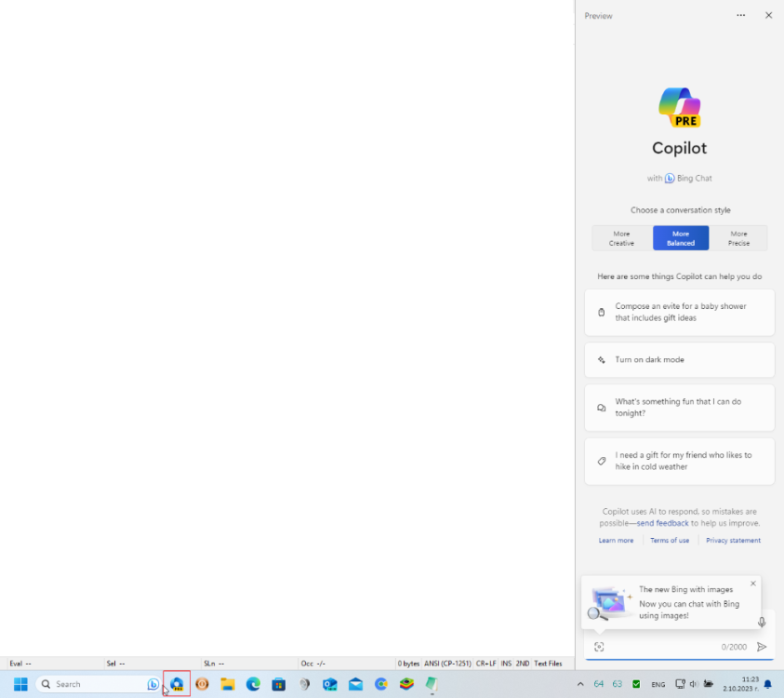Click the ANSI (CP-1251) encoding in status bar
The image size is (784, 698).
pos(447,664)
